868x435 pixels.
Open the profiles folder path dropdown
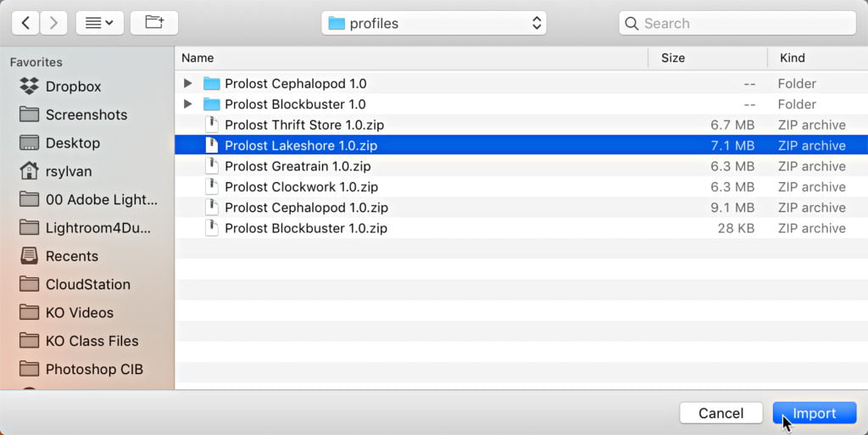click(433, 23)
